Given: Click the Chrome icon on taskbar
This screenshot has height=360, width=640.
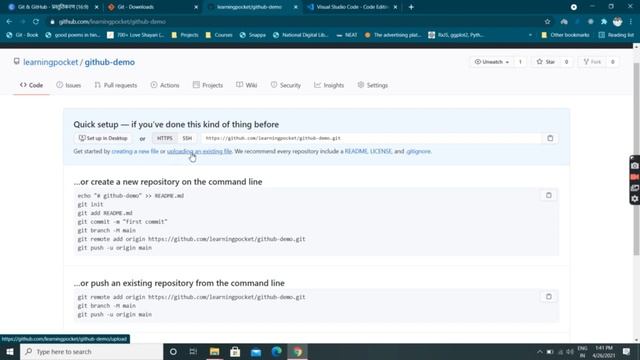Looking at the screenshot, I should (x=298, y=351).
